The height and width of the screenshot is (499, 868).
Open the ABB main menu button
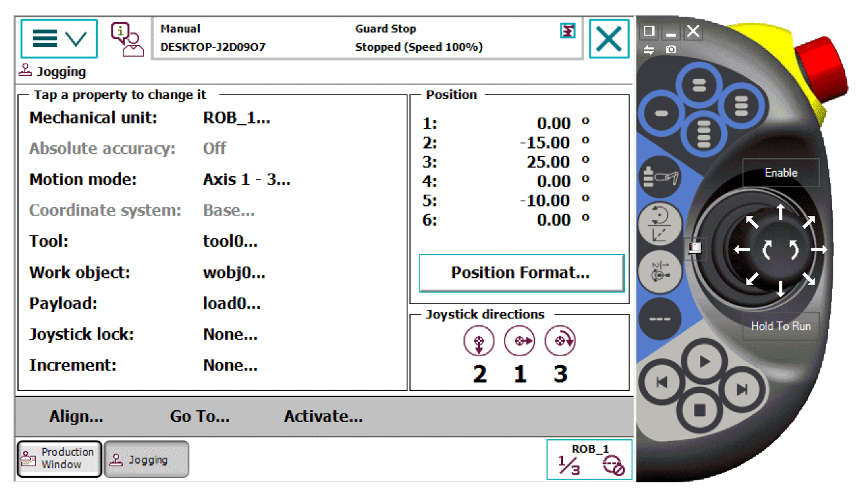tap(59, 39)
